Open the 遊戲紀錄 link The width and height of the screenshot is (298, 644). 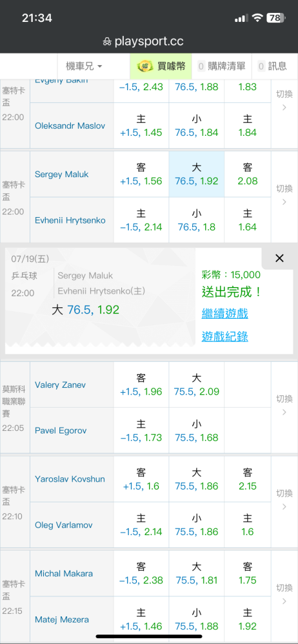pyautogui.click(x=224, y=337)
